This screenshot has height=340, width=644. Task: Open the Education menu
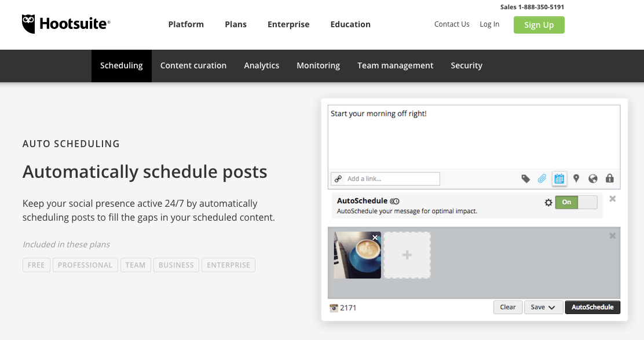(x=350, y=24)
